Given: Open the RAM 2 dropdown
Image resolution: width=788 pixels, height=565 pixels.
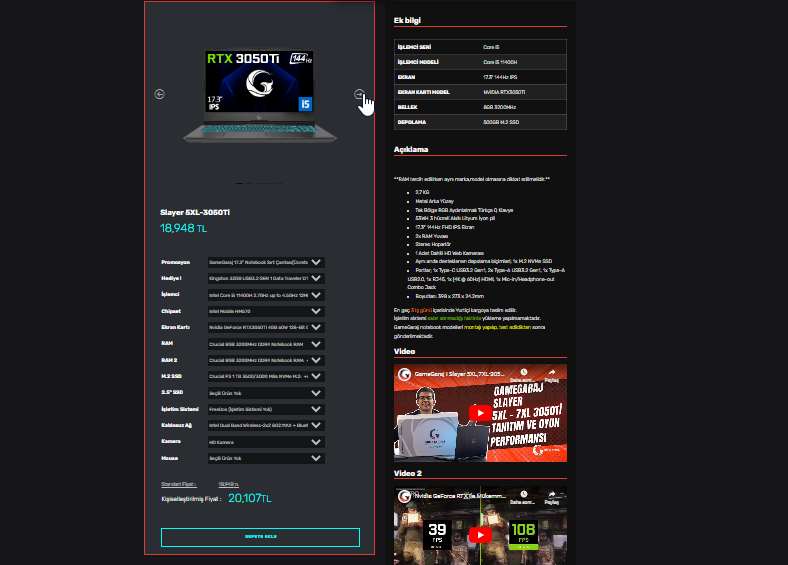Looking at the screenshot, I should coord(266,360).
